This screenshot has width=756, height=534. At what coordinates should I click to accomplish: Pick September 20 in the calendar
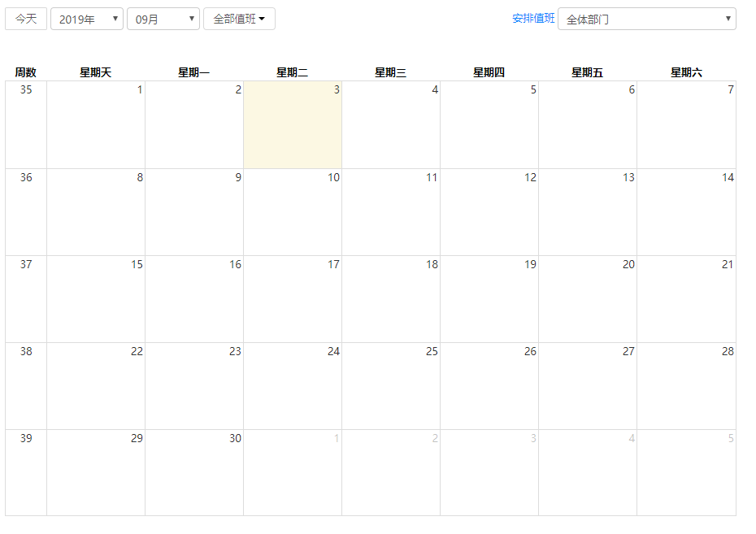(x=588, y=299)
